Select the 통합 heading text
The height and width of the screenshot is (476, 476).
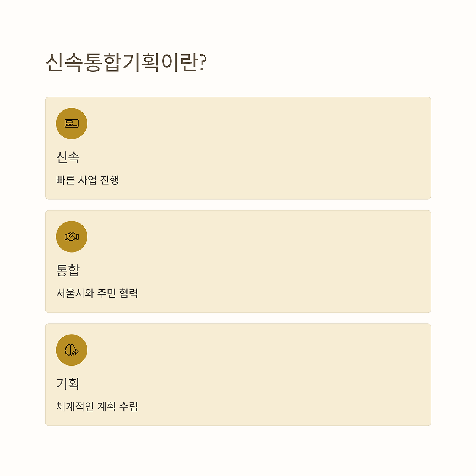(x=68, y=270)
